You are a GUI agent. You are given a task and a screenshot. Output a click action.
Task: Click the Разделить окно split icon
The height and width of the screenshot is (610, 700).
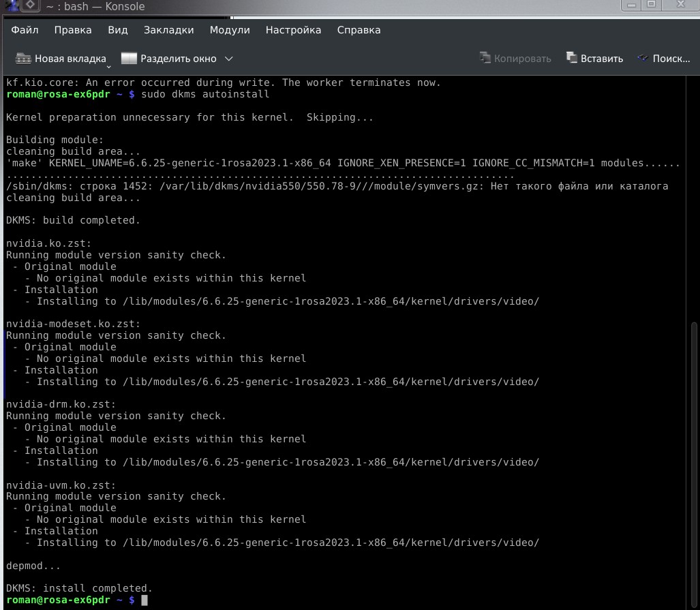click(x=129, y=59)
